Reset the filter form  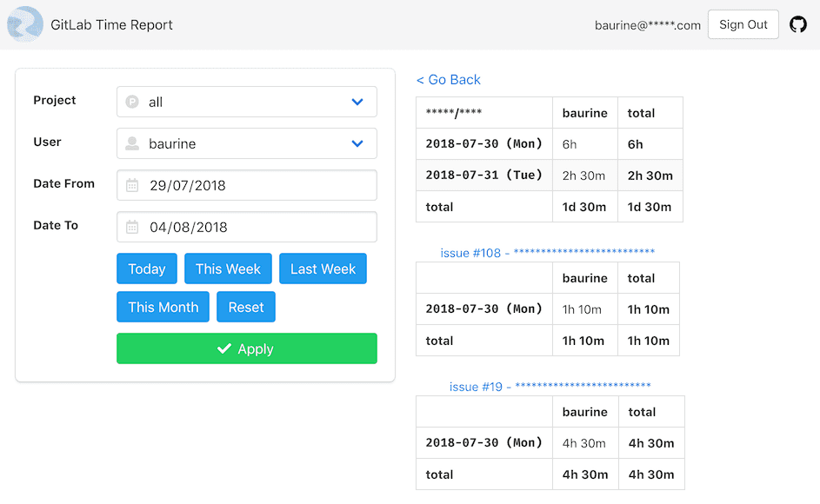246,307
